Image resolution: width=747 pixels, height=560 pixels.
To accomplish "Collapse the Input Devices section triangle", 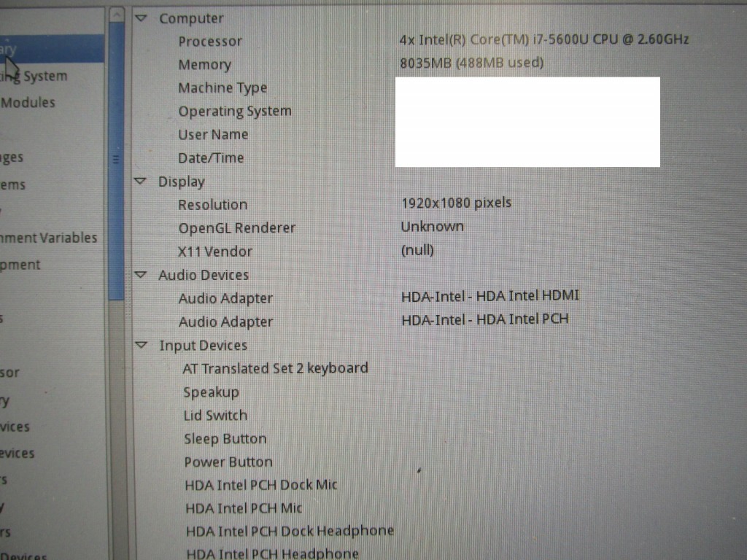I will 142,345.
